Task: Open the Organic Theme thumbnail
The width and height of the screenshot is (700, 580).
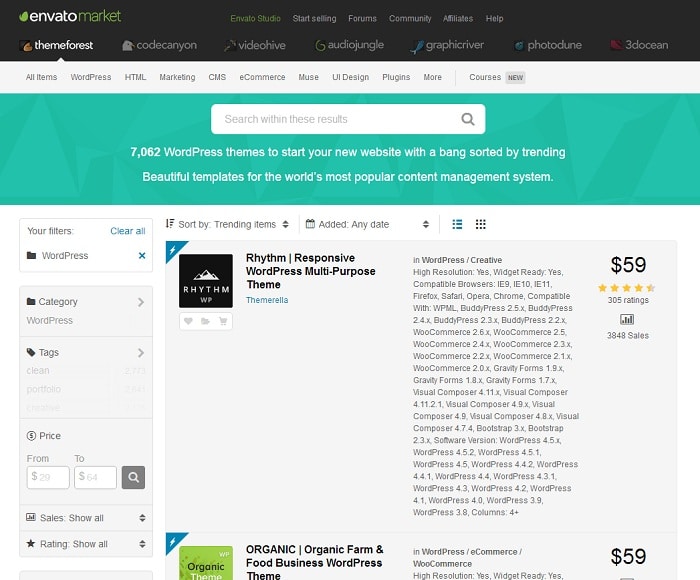Action: (206, 563)
